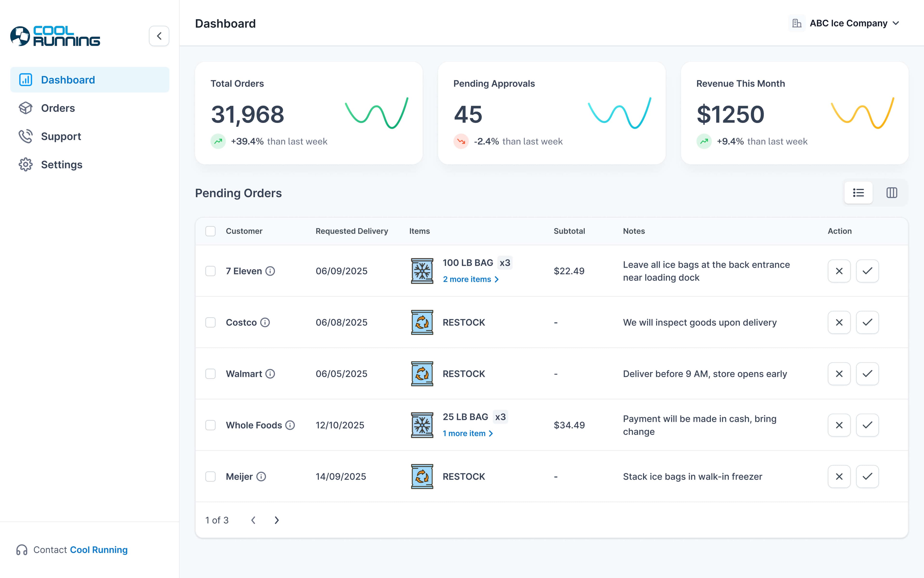The width and height of the screenshot is (924, 578).
Task: Click the downward trend icon under Pending Approvals
Action: [461, 141]
